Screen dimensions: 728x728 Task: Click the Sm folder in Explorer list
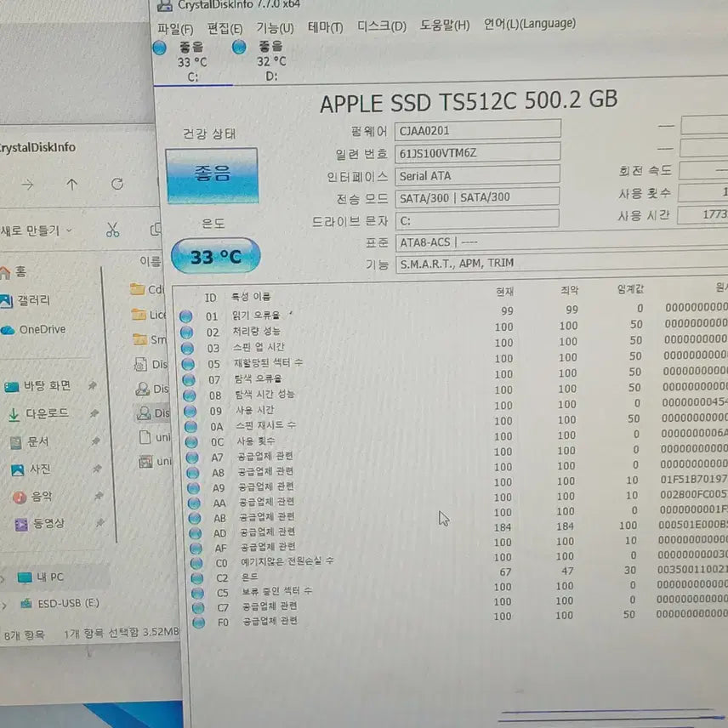[150, 340]
